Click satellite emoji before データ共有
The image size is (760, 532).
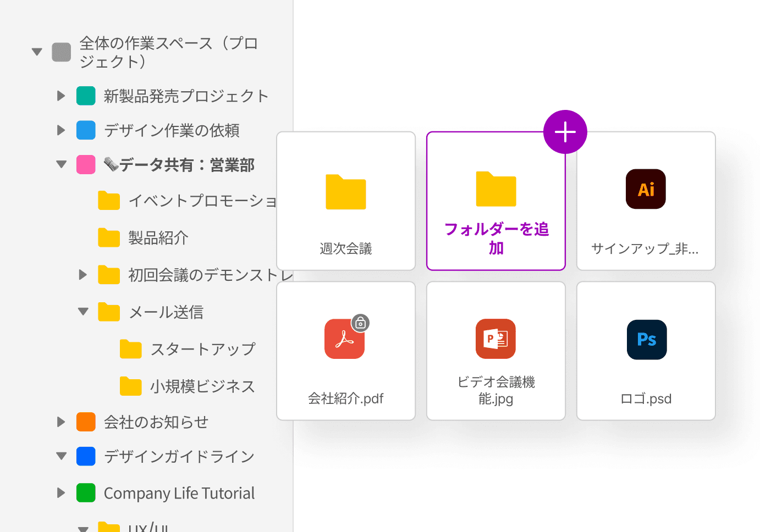(x=111, y=164)
